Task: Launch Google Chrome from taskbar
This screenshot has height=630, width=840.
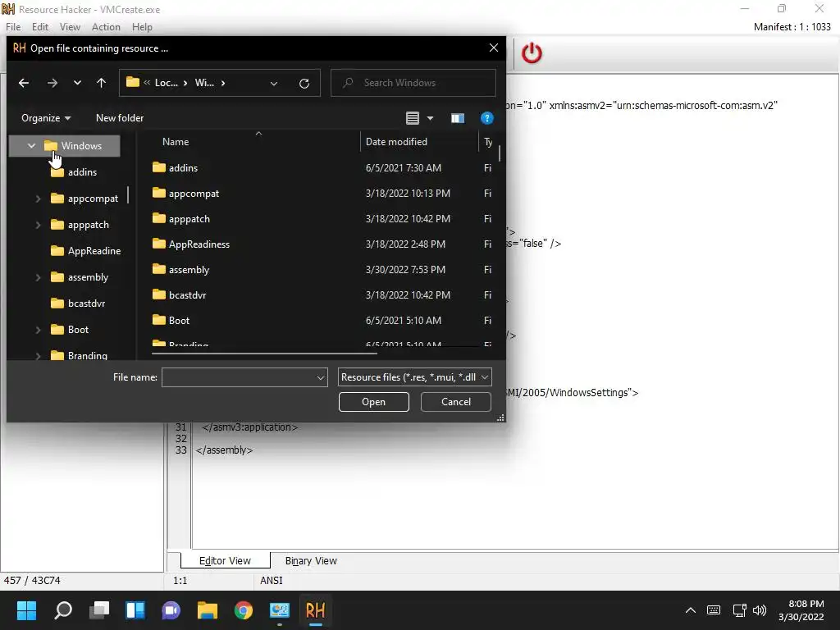Action: click(243, 610)
